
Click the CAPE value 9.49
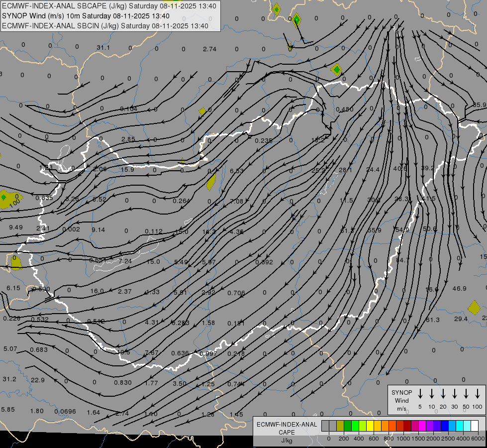click(16, 227)
